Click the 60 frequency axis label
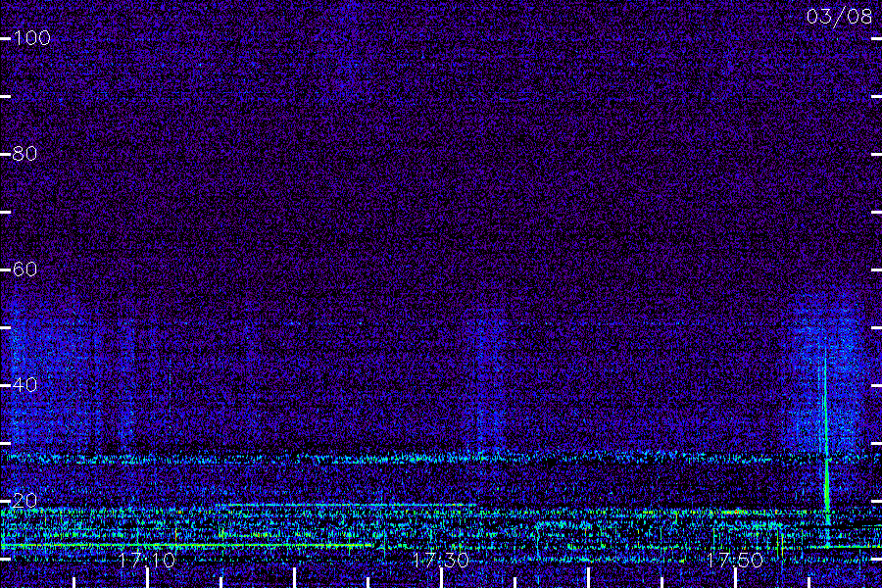Screen dimensions: 882x588 24,269
